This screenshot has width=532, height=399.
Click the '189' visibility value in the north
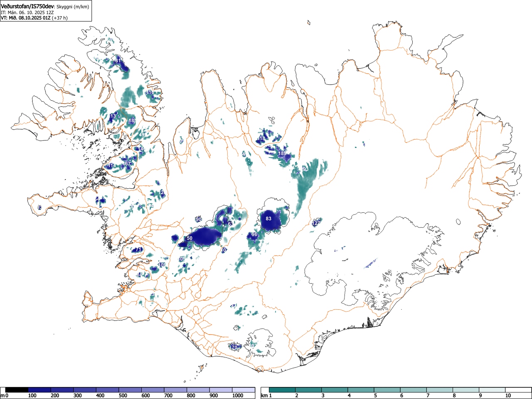tap(282, 154)
